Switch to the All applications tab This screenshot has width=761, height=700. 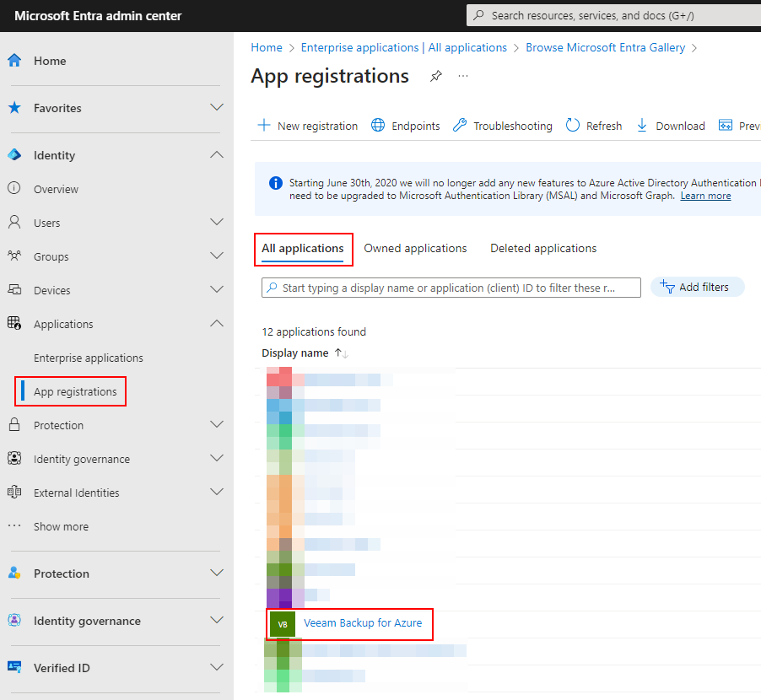click(x=303, y=248)
